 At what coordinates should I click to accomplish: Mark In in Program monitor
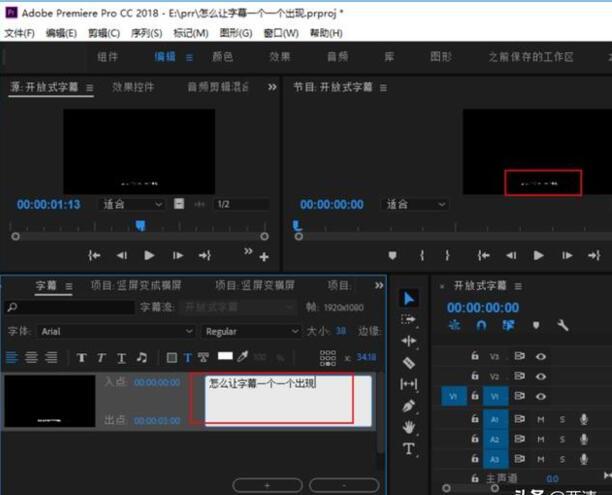[x=422, y=255]
